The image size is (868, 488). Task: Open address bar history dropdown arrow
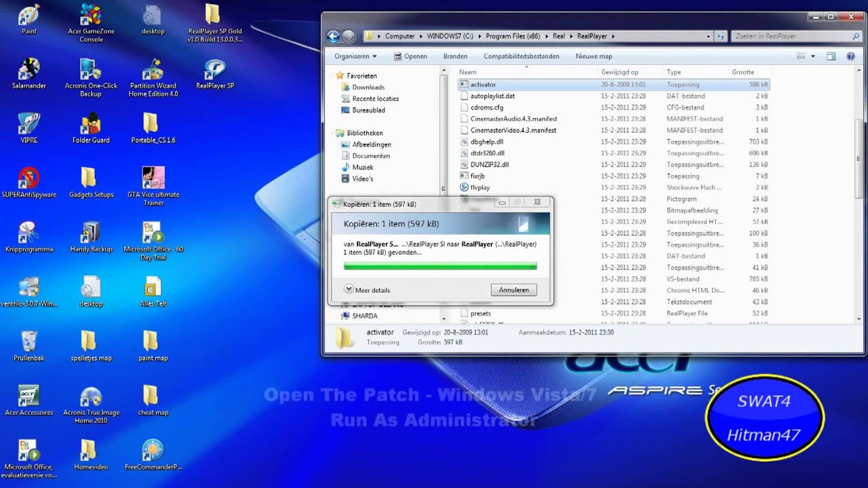[x=709, y=37]
